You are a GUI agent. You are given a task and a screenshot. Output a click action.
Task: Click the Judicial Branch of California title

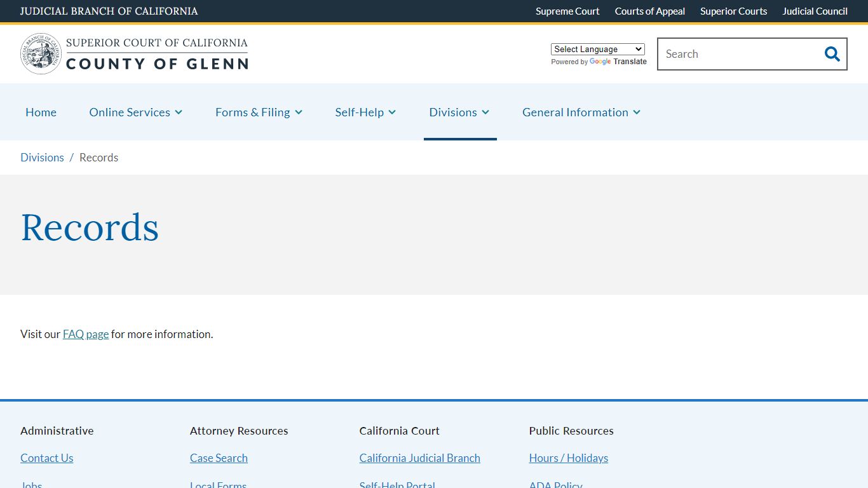pos(109,11)
